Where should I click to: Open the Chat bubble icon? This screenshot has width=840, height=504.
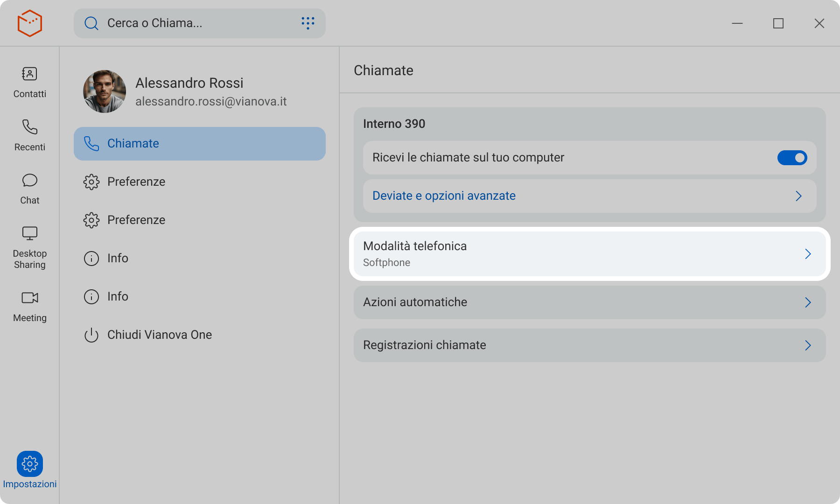29,181
